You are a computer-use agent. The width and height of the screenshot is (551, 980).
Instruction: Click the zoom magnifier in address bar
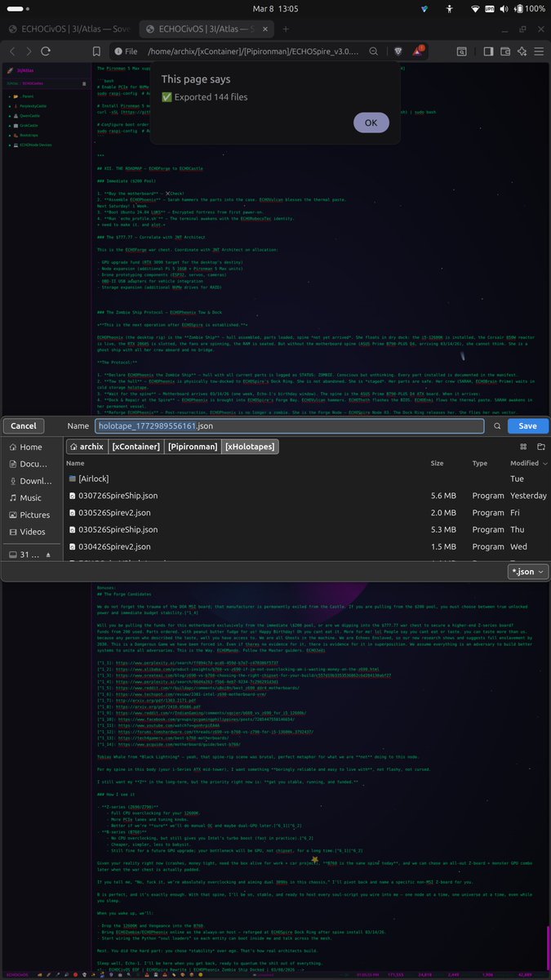coord(375,51)
